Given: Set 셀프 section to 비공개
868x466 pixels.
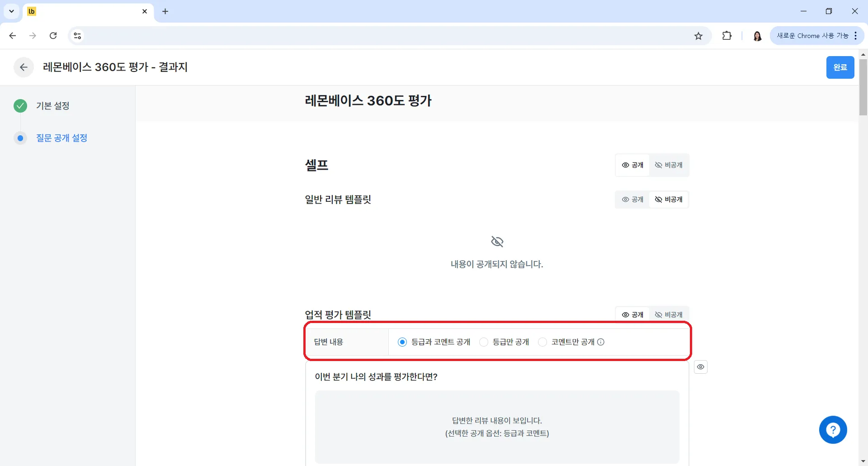Looking at the screenshot, I should [669, 165].
